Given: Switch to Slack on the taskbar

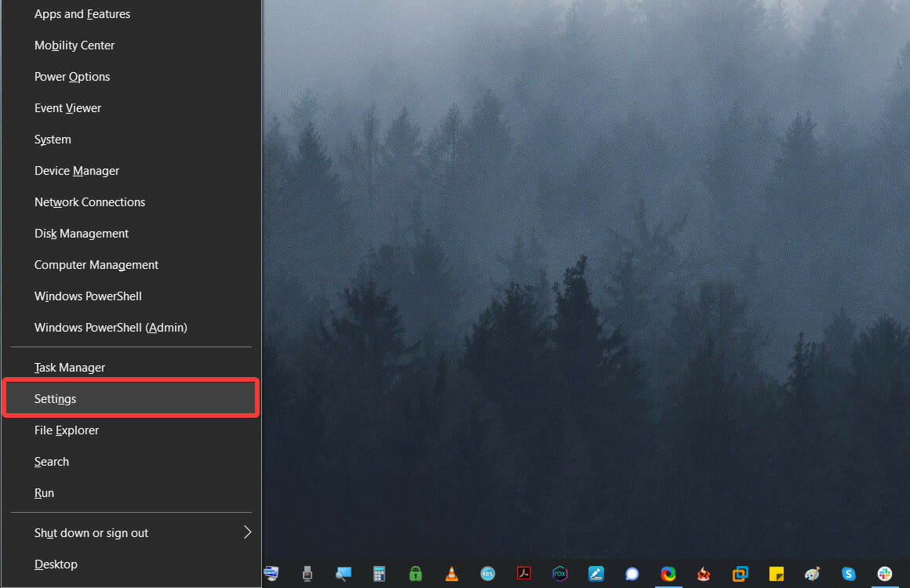Looking at the screenshot, I should [884, 574].
